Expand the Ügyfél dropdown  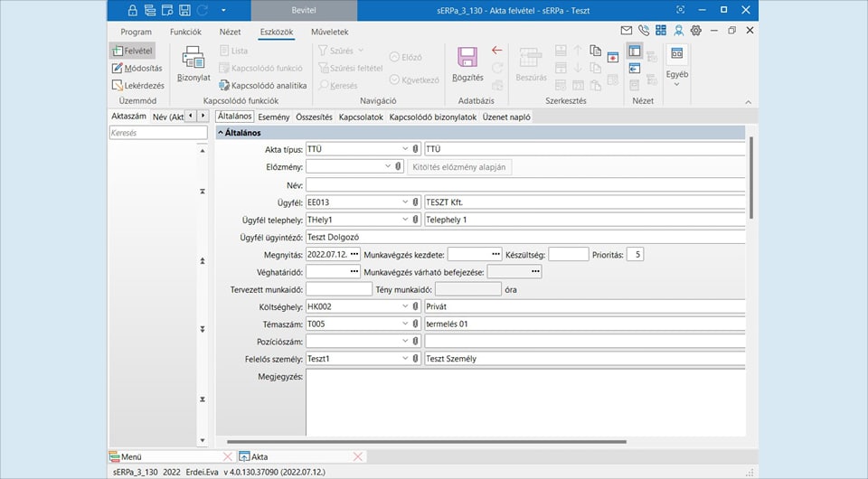pos(405,202)
